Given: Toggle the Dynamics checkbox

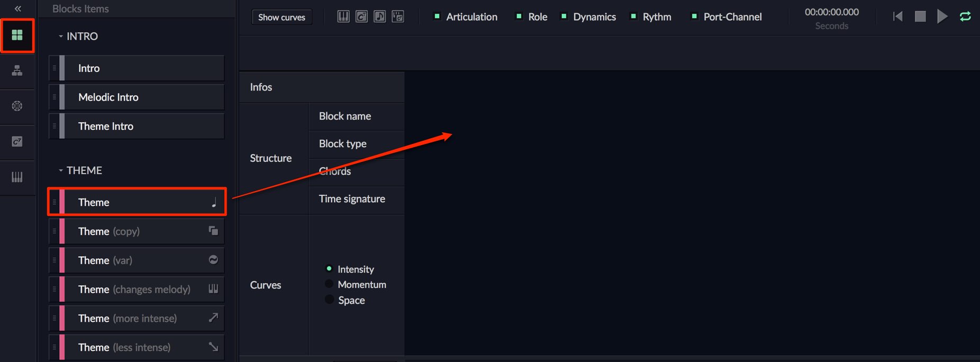Looking at the screenshot, I should 564,16.
